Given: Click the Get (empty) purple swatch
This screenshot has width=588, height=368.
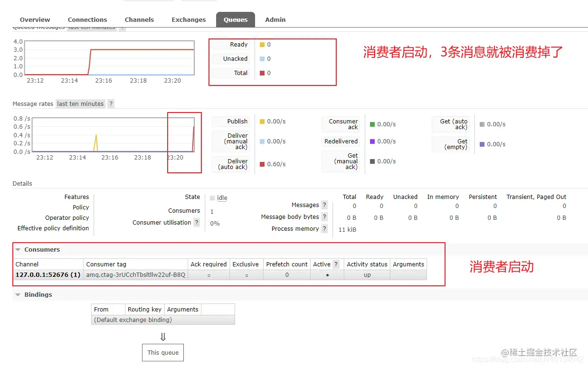Looking at the screenshot, I should (482, 144).
